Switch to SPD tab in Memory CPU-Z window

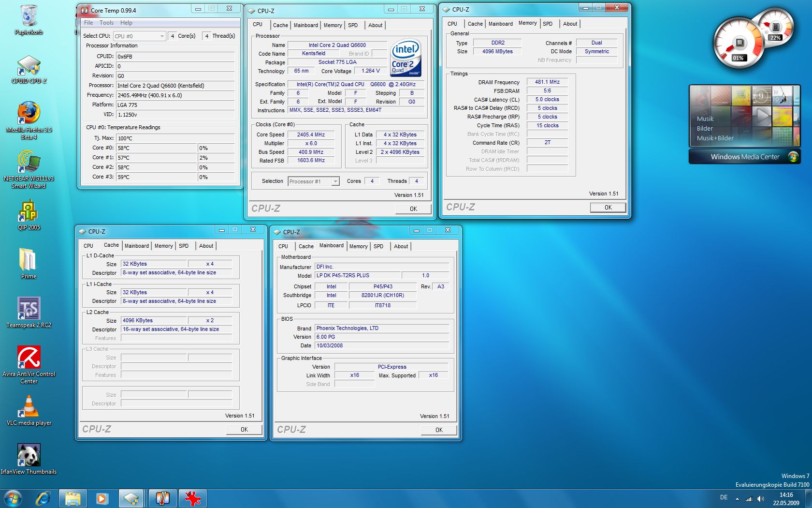[x=548, y=24]
